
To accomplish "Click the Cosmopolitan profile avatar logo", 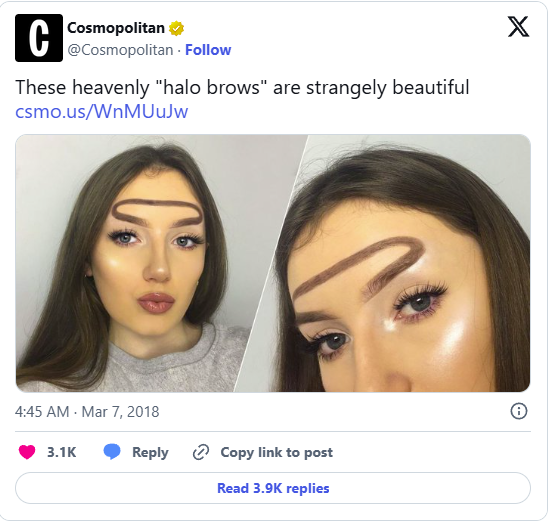I will pyautogui.click(x=39, y=38).
